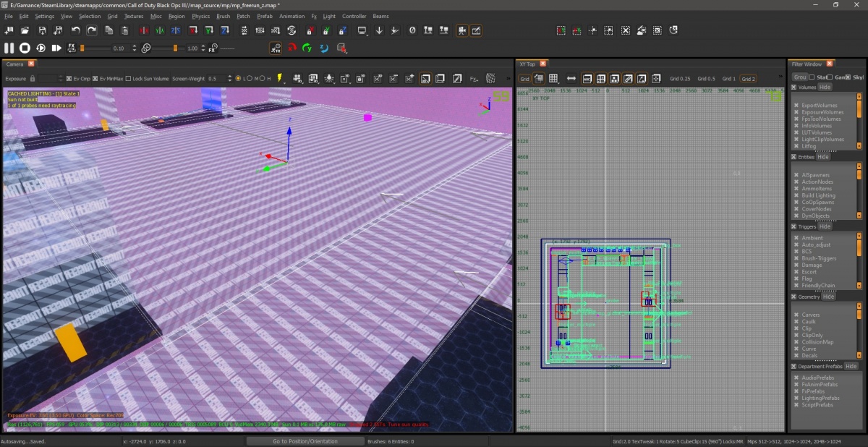Click Hide button next to Entities
868x447 pixels.
point(823,156)
